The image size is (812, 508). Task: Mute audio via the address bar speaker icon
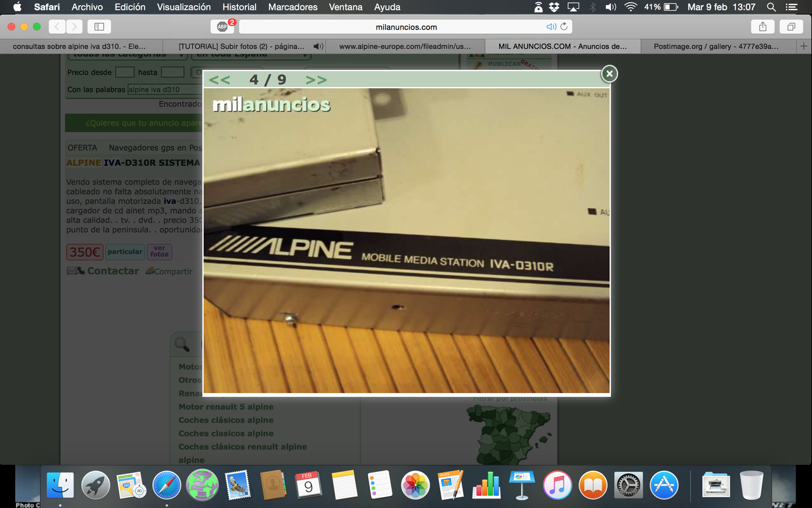coord(551,27)
